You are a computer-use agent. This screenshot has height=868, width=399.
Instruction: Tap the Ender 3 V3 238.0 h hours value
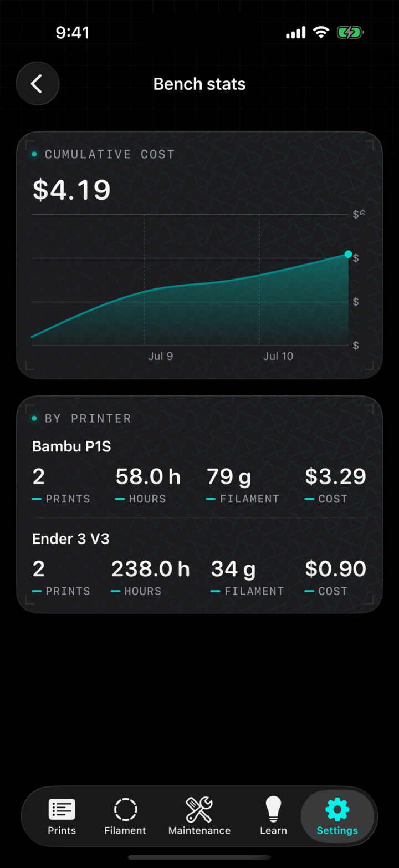[150, 569]
